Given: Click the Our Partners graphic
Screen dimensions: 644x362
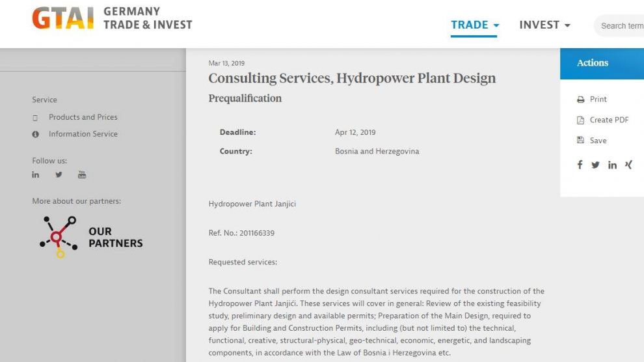Looking at the screenshot, I should (x=91, y=237).
